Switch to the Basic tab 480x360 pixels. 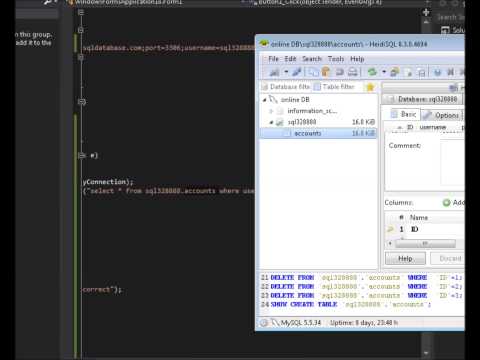point(404,114)
